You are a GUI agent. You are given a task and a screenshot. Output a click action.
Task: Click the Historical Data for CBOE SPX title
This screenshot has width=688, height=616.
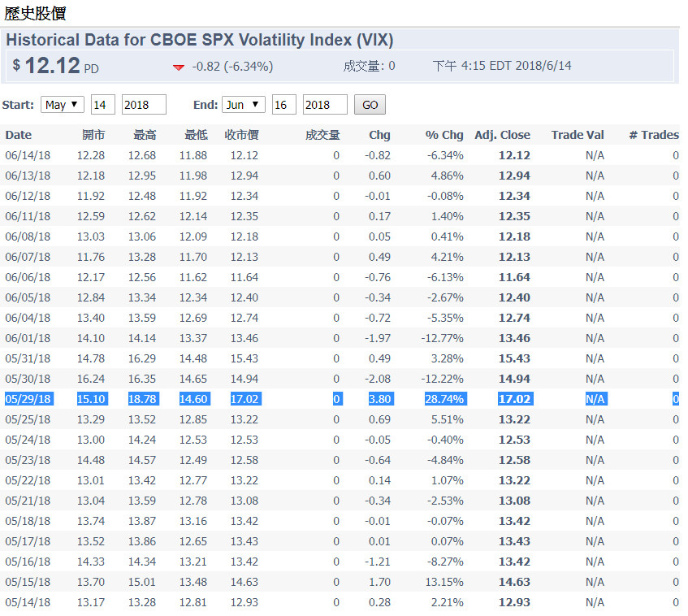[200, 40]
